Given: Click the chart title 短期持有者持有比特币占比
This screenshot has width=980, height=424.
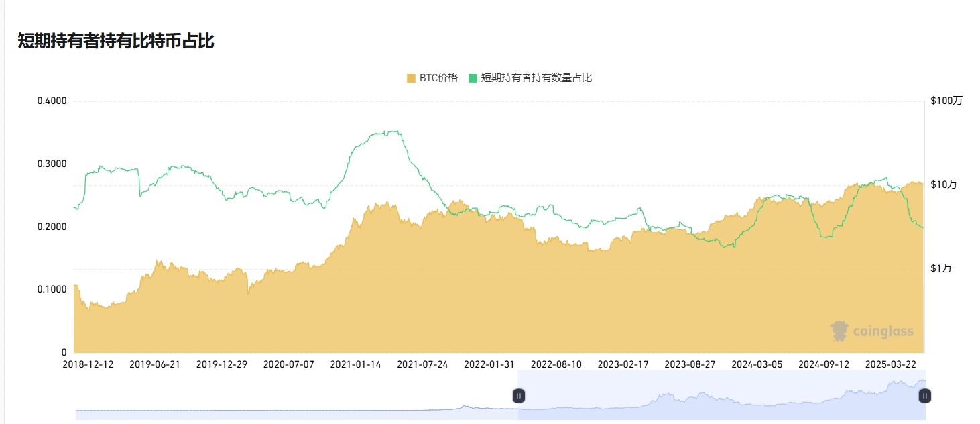Looking at the screenshot, I should coord(116,41).
